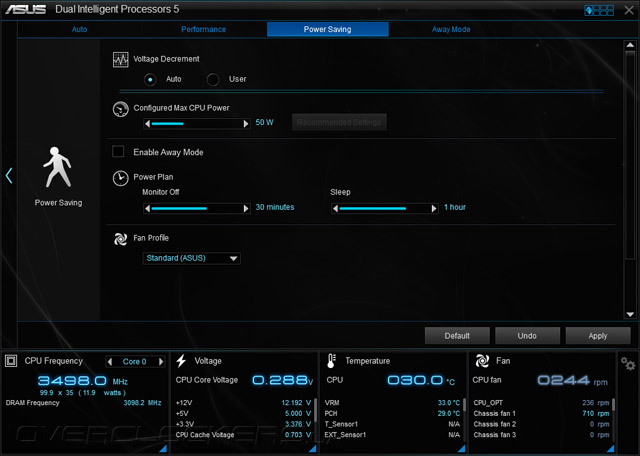Go back using the left chevron arrow
The height and width of the screenshot is (456, 640).
tap(9, 176)
